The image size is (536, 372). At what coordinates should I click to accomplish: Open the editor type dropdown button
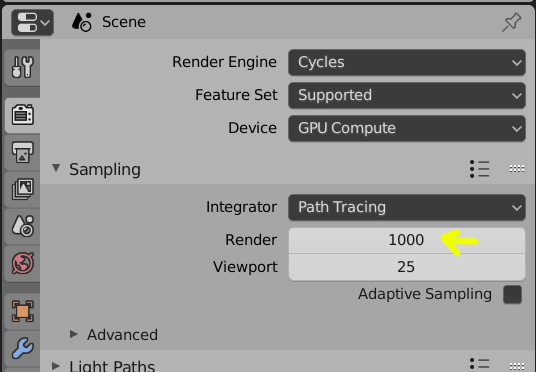[x=32, y=22]
